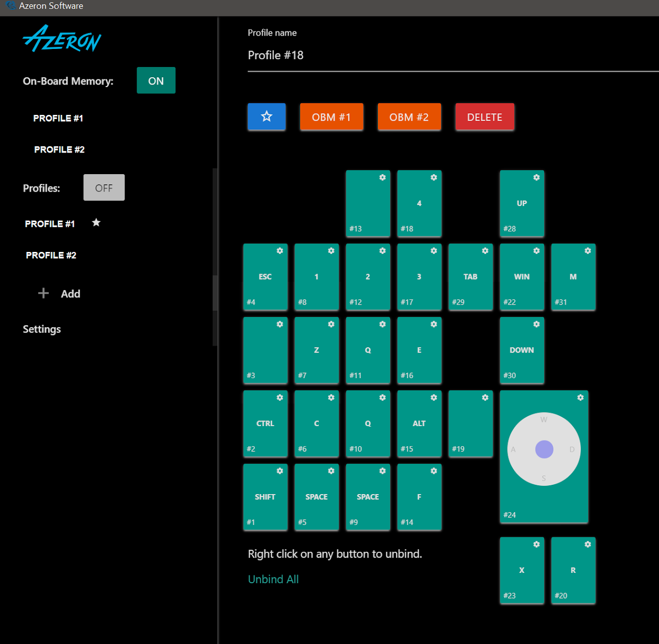Click the joystick D direction label

pos(572,449)
